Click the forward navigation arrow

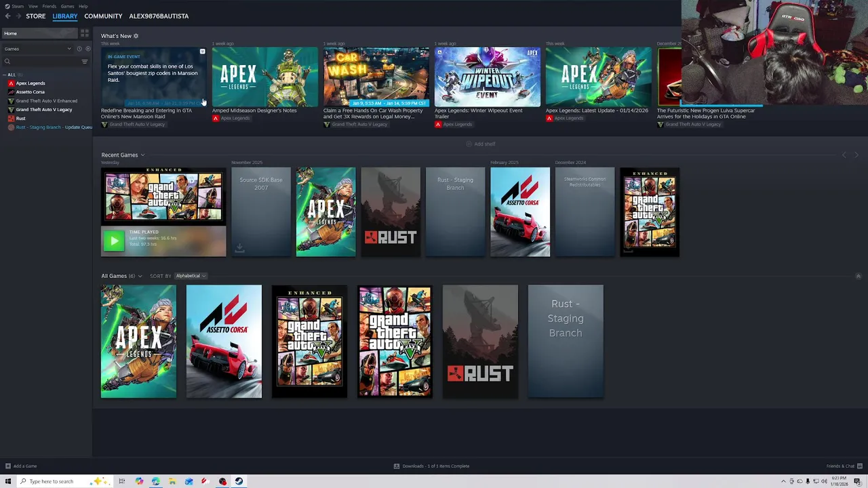click(x=18, y=16)
